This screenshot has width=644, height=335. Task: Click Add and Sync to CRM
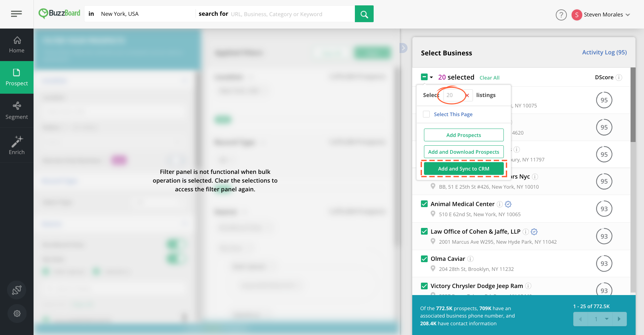click(x=464, y=169)
